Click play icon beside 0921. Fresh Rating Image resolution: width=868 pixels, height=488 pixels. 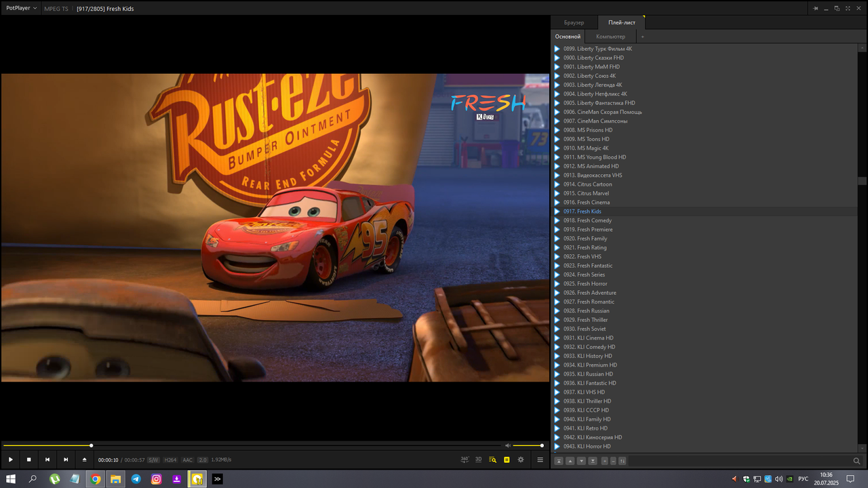click(x=557, y=247)
